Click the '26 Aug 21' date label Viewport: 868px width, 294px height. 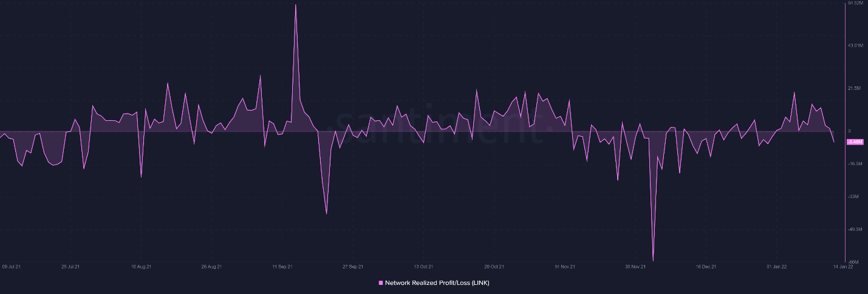coord(211,267)
